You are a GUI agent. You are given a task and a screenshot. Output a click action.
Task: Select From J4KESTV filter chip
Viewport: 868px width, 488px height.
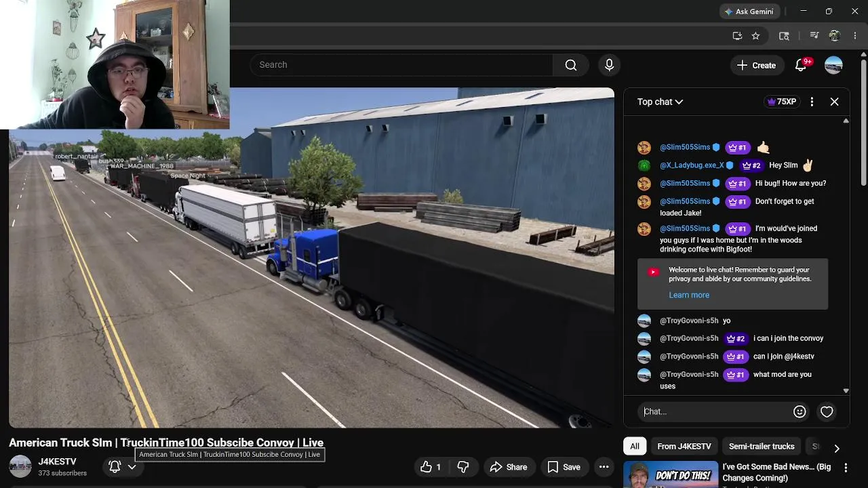tap(684, 446)
